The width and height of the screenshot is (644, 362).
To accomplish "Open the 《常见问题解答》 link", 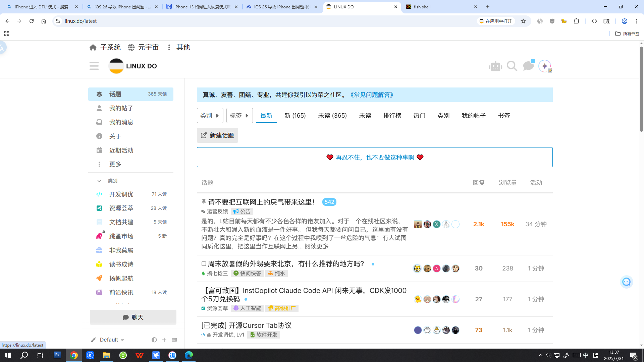I will (x=372, y=95).
